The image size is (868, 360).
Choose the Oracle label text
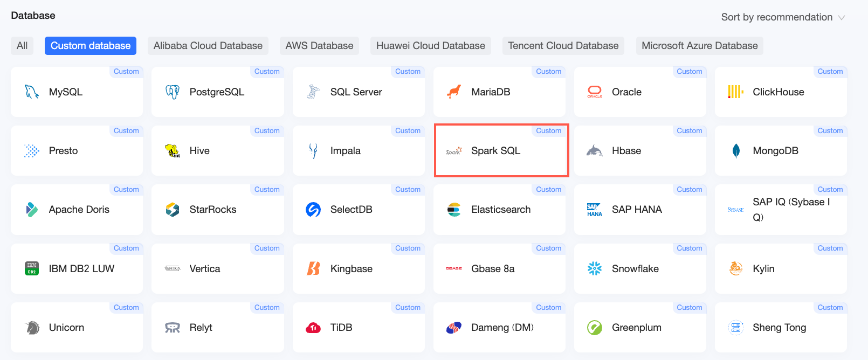click(626, 92)
